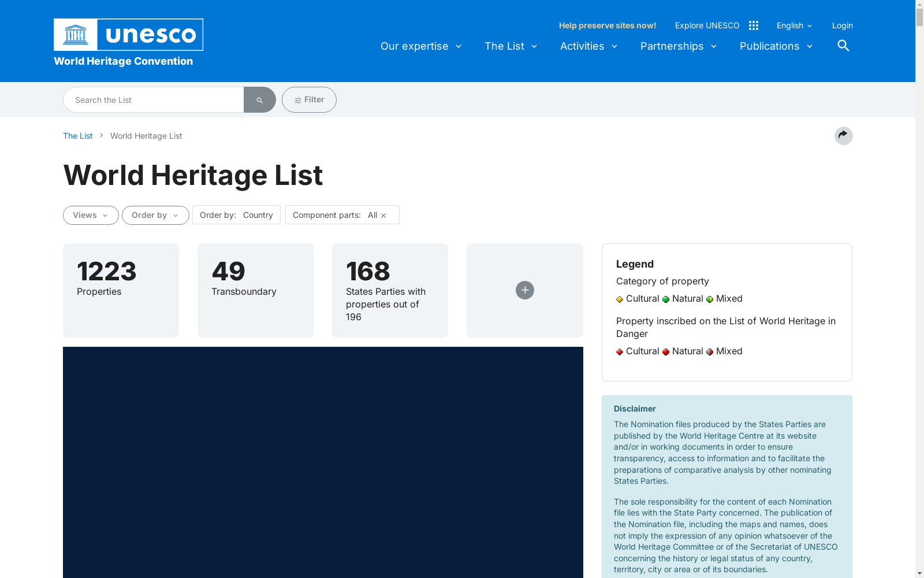Click the Explore UNESCO link text
The width and height of the screenshot is (924, 578).
(x=707, y=25)
